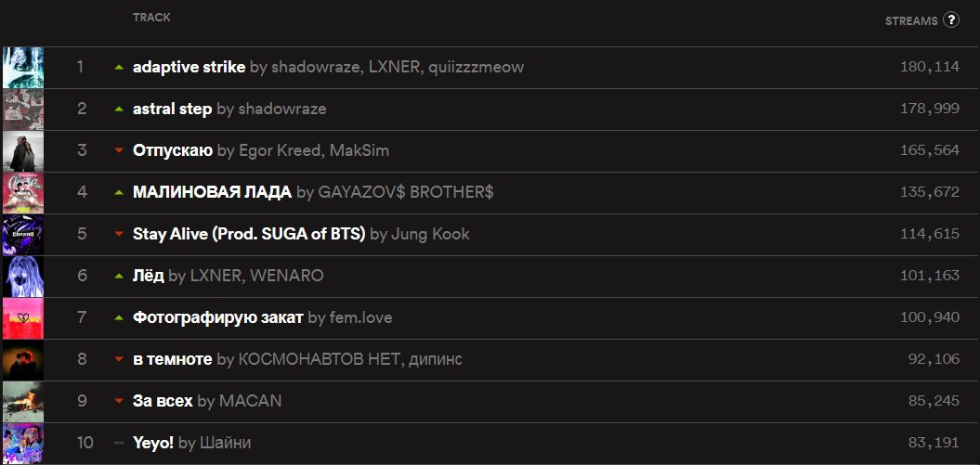Viewport: 980px width, 465px height.
Task: Click the astral step album art
Action: (22, 110)
